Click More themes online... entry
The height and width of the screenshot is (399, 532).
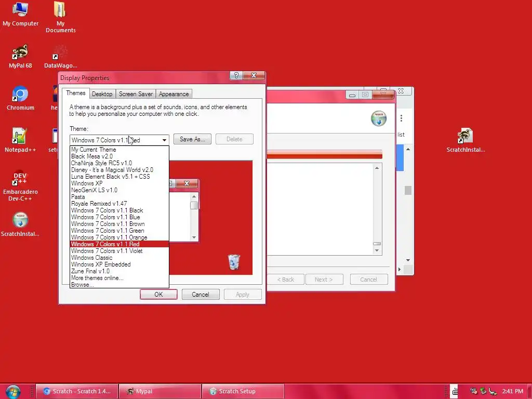tap(119, 278)
